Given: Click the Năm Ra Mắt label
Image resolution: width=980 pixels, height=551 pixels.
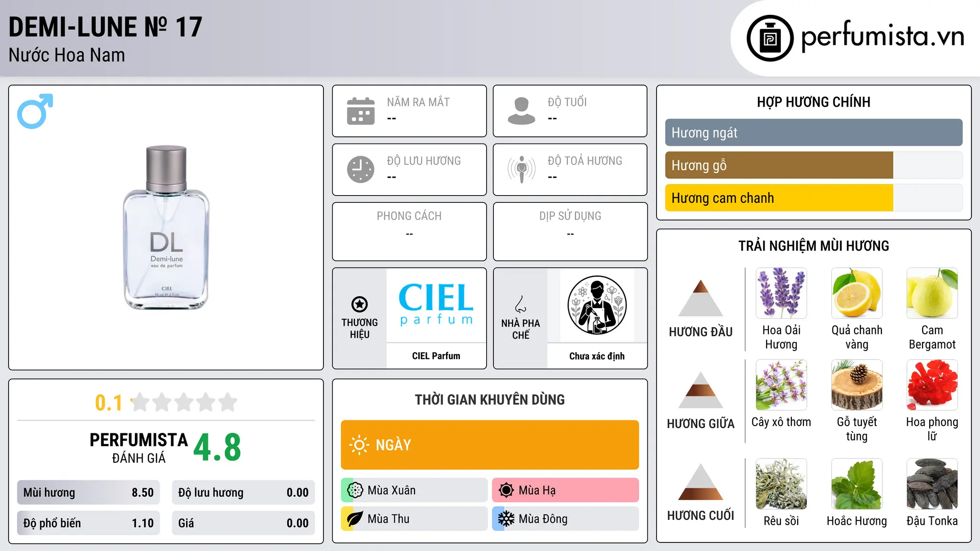Looking at the screenshot, I should (418, 102).
